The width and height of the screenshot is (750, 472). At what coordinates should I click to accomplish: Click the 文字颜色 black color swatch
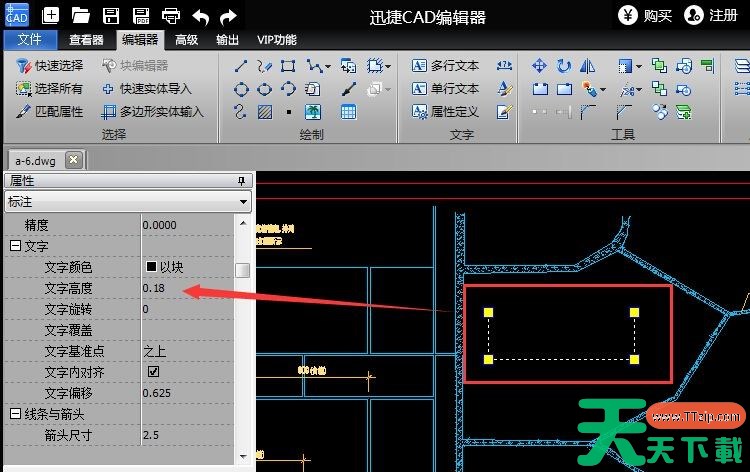[x=151, y=266]
